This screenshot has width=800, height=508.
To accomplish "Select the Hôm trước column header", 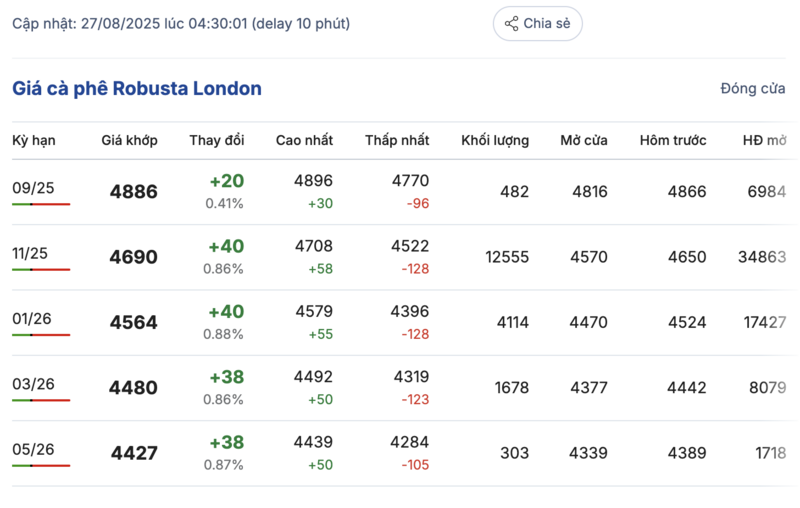I will click(673, 140).
